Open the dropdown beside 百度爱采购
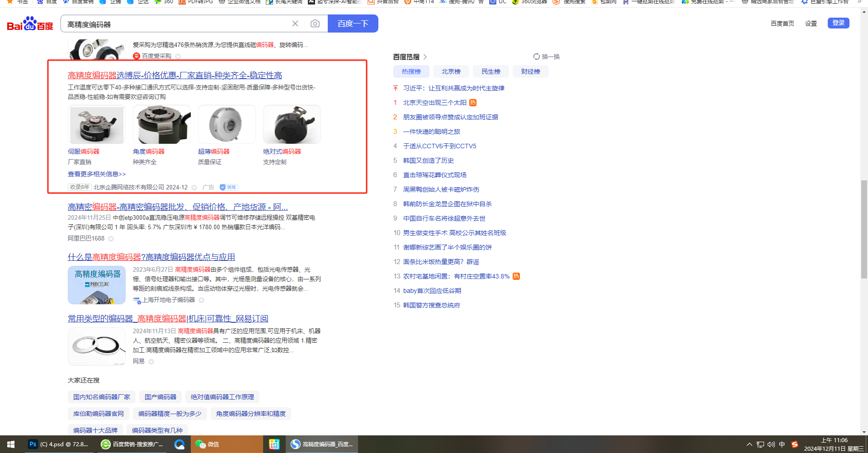The image size is (868, 453). coord(178,57)
